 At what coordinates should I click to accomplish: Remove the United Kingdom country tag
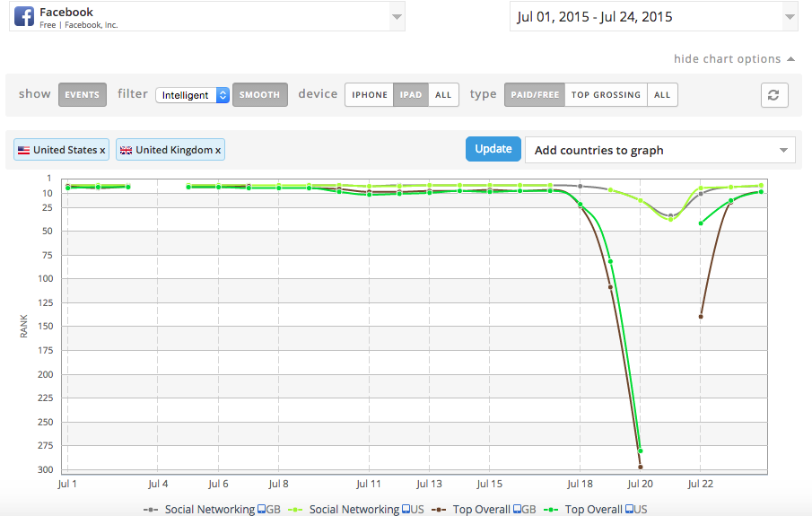click(x=218, y=150)
